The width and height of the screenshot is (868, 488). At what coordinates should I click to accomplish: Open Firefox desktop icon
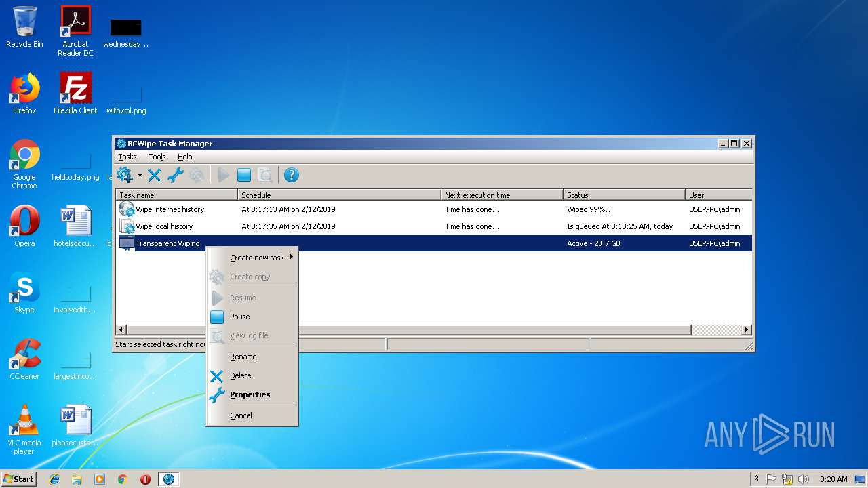coord(24,94)
